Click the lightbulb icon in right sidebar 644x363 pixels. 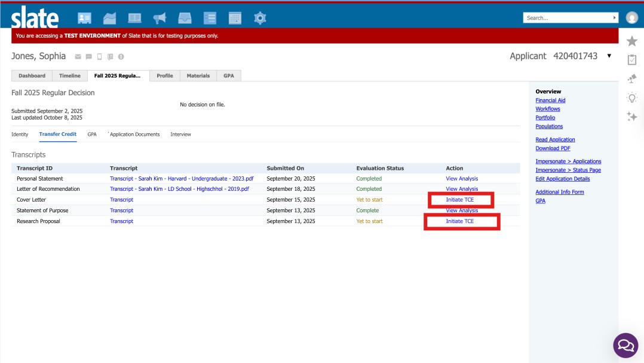click(x=631, y=97)
